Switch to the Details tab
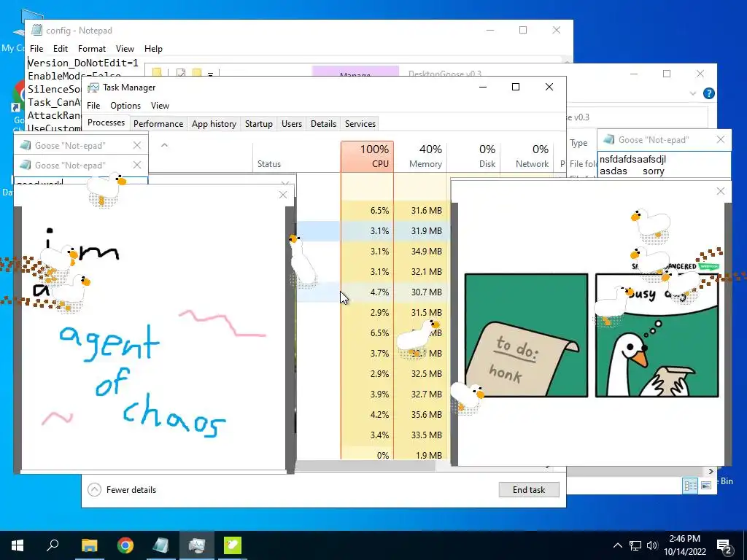This screenshot has height=560, width=747. [x=323, y=124]
